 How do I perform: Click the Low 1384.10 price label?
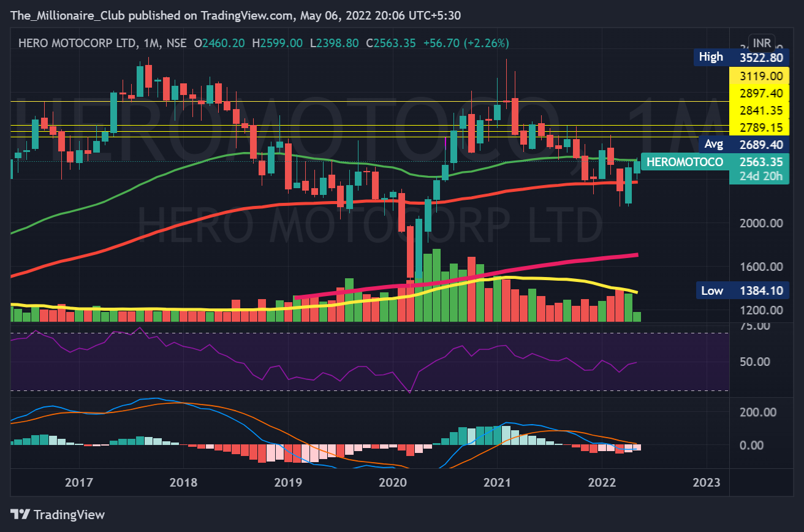point(741,291)
